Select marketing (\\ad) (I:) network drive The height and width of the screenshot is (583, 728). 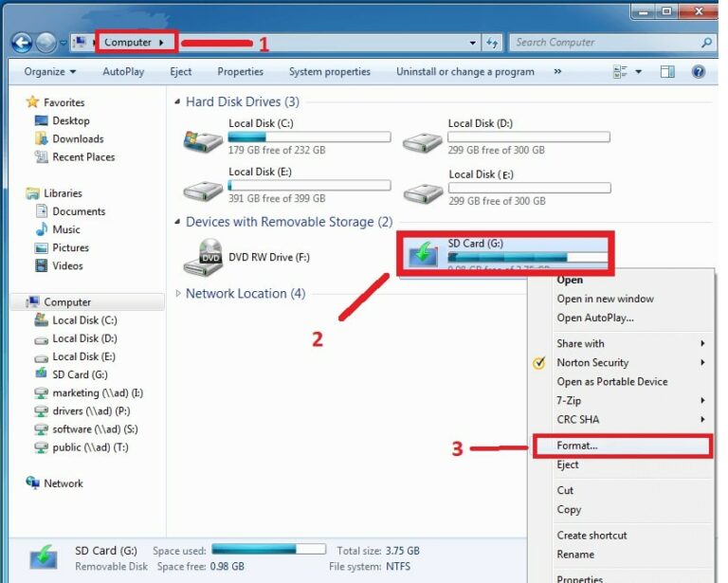click(x=98, y=392)
